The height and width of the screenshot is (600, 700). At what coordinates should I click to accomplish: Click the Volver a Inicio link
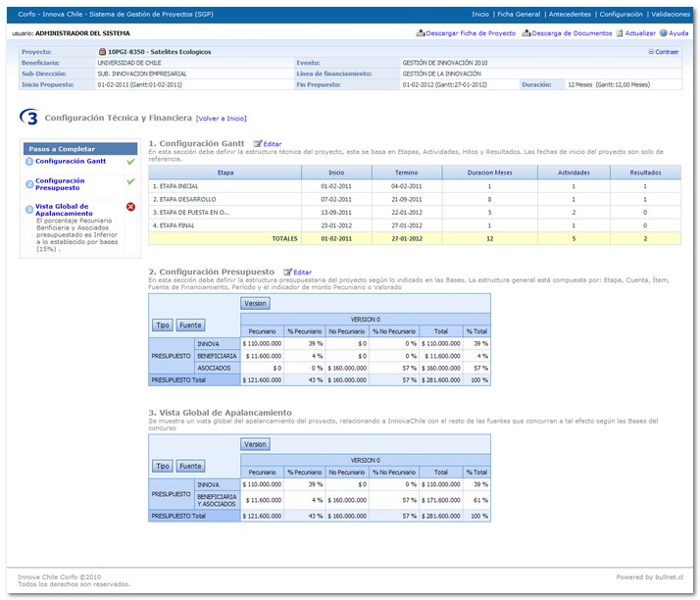(221, 119)
